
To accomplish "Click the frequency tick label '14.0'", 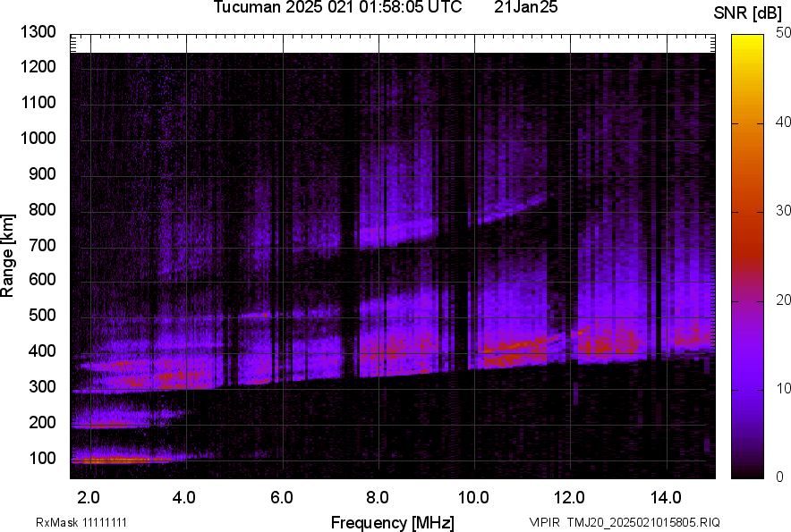I will (666, 498).
